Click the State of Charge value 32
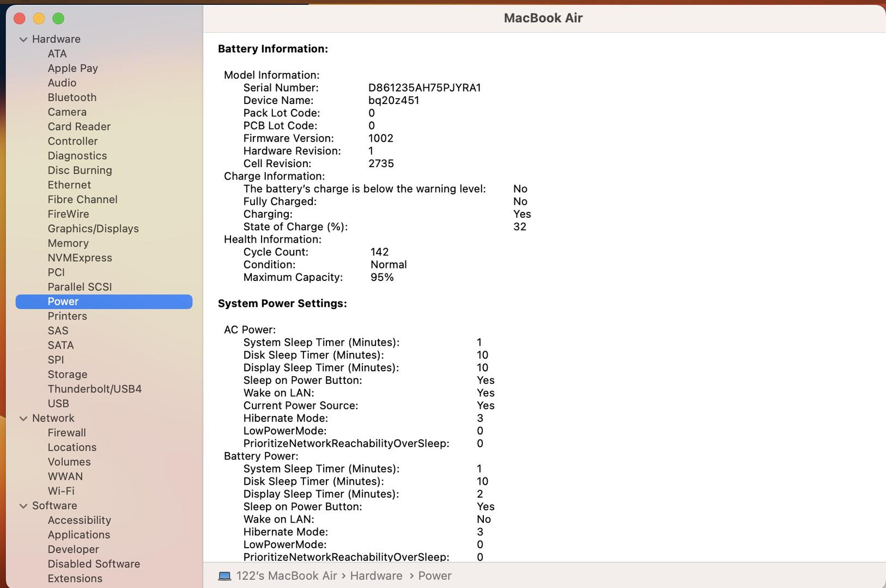Image resolution: width=886 pixels, height=588 pixels. coord(520,226)
